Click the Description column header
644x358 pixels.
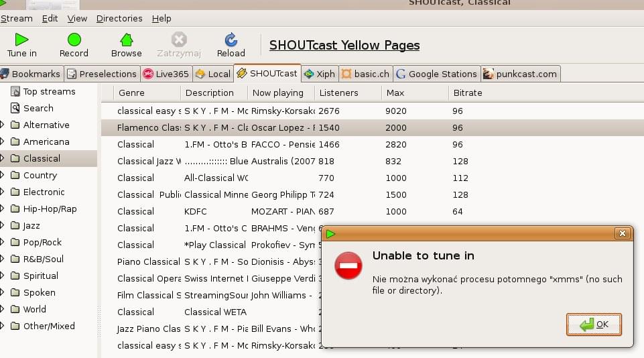[x=214, y=93]
